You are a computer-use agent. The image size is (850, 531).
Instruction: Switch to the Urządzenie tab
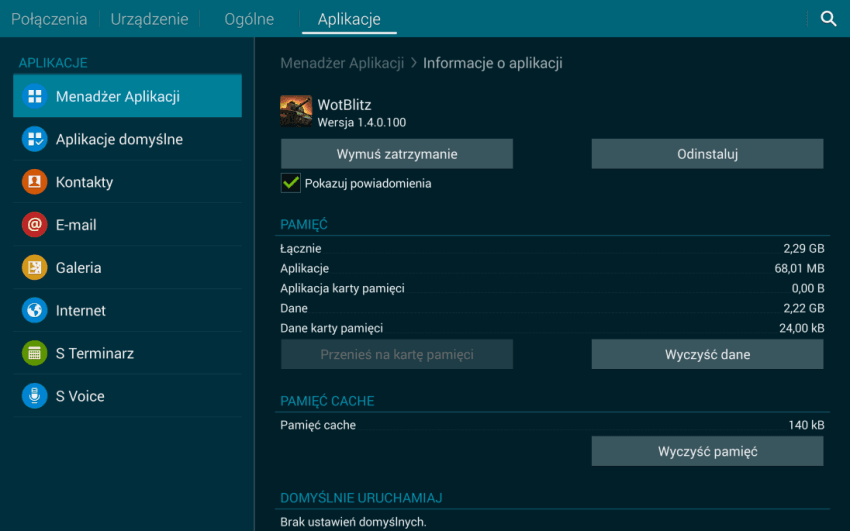coord(150,19)
